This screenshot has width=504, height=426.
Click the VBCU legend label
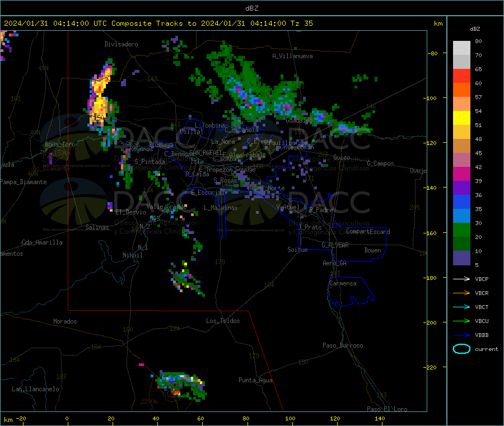pos(482,321)
